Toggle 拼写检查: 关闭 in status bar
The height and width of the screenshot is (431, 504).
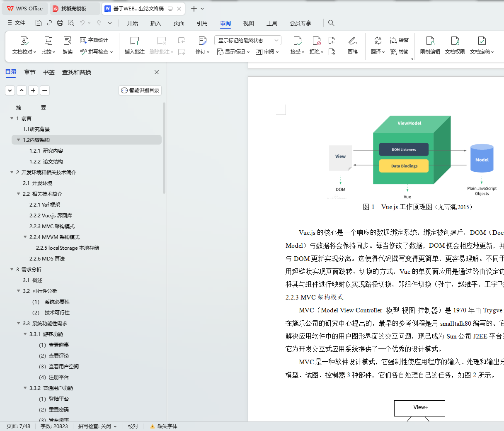coord(97,426)
